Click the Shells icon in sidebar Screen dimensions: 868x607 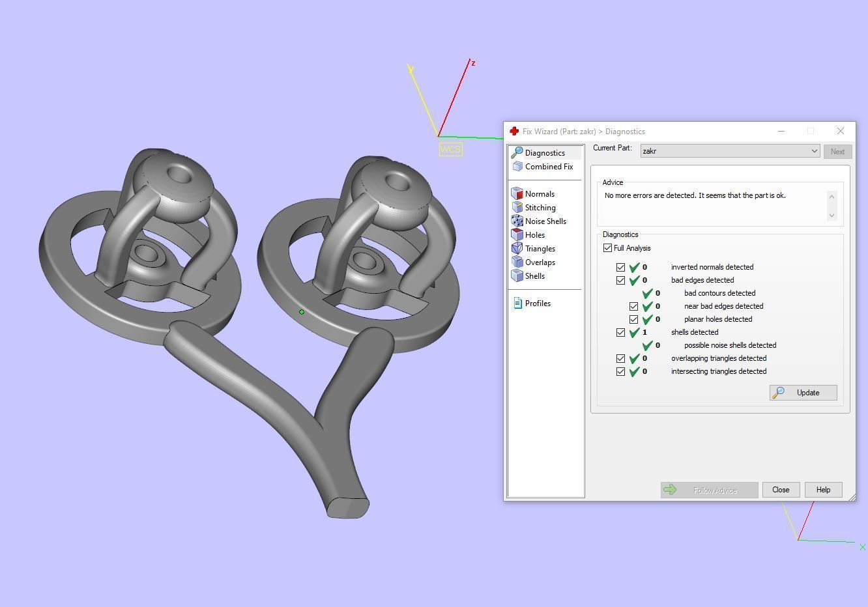tap(517, 275)
